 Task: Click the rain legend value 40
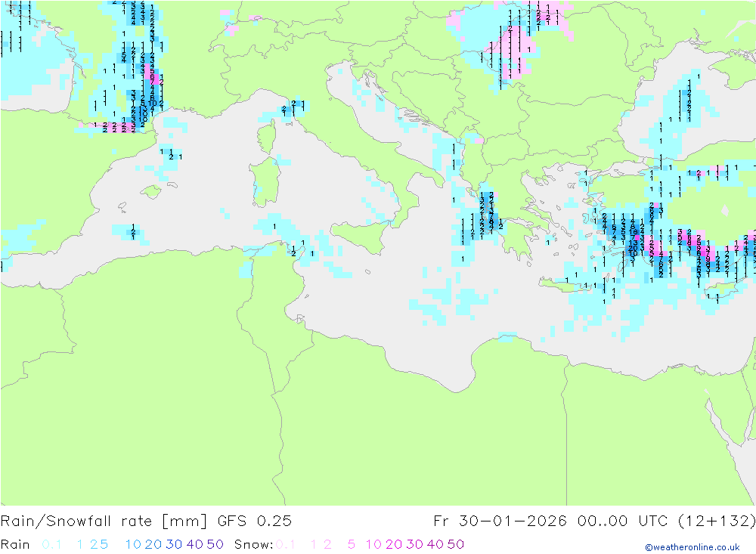click(x=195, y=544)
